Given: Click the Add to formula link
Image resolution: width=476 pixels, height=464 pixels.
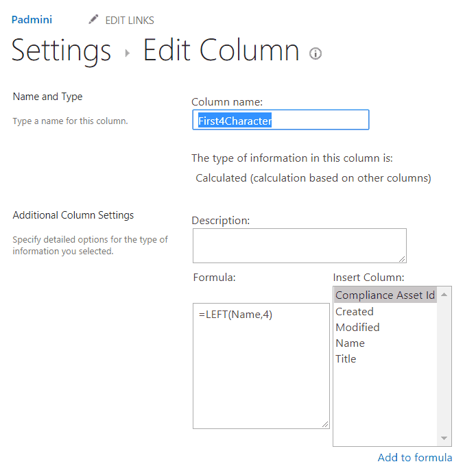Looking at the screenshot, I should click(415, 457).
